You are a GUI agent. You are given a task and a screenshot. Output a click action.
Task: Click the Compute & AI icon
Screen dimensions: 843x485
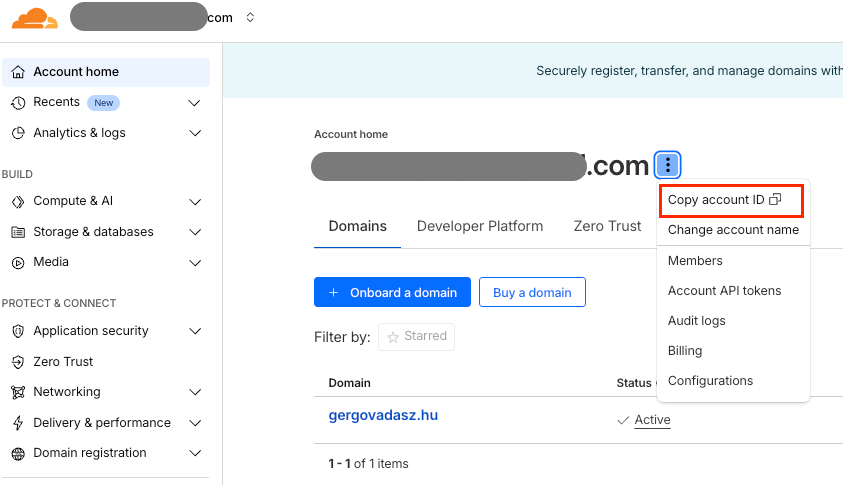[18, 201]
